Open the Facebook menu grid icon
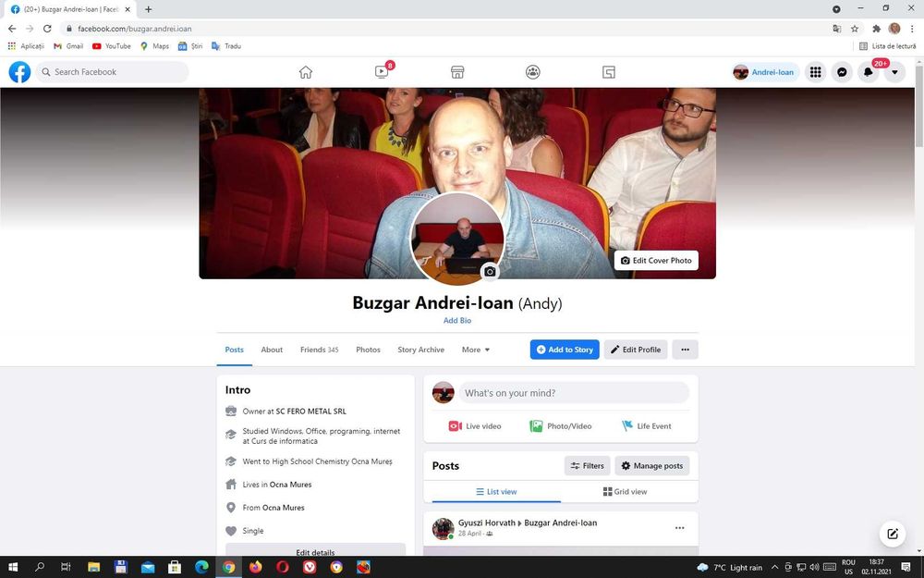 coord(816,72)
